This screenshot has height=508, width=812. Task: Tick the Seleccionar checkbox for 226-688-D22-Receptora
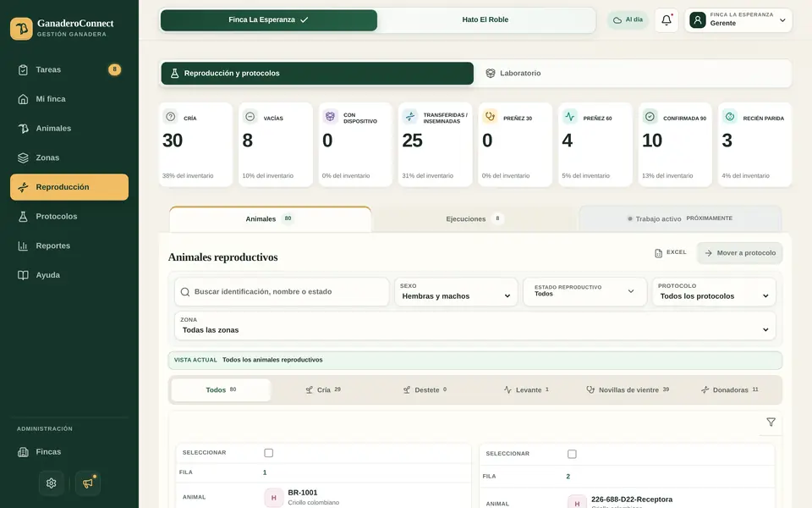(572, 454)
